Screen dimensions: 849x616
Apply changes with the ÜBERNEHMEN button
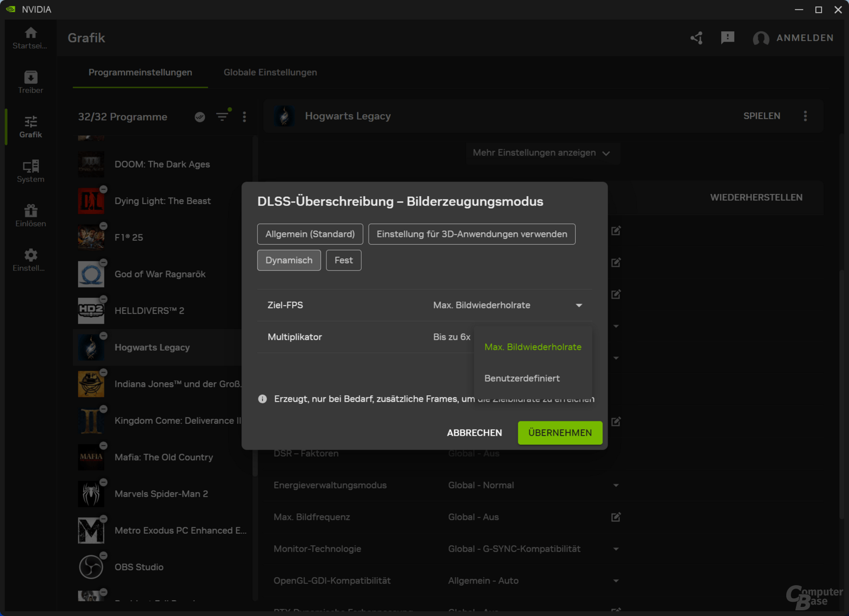(x=559, y=432)
